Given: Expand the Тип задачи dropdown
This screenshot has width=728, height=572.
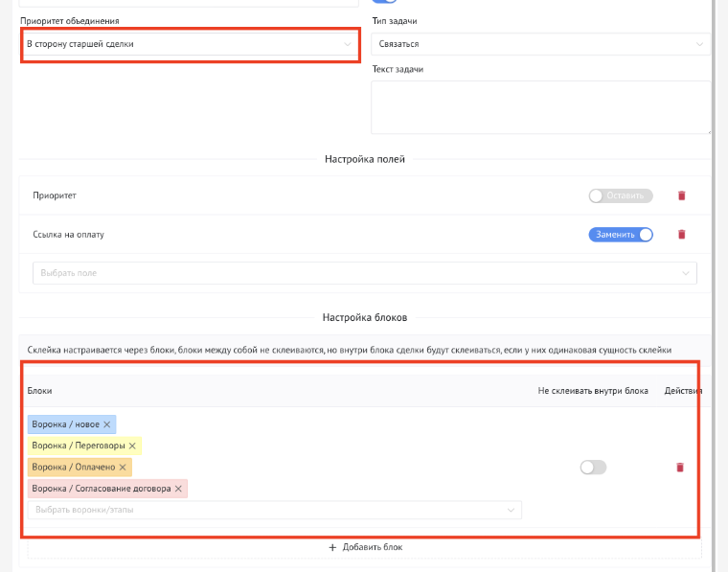Looking at the screenshot, I should (x=540, y=44).
